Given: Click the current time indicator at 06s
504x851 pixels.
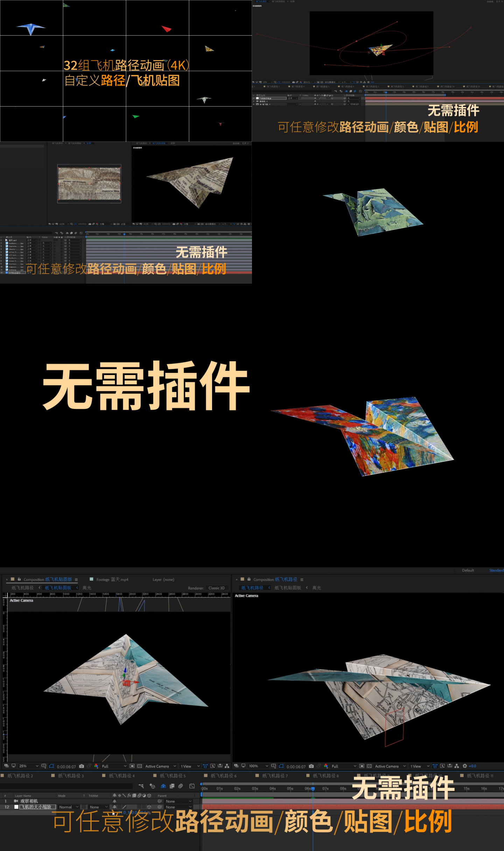Looking at the screenshot, I should 313,789.
